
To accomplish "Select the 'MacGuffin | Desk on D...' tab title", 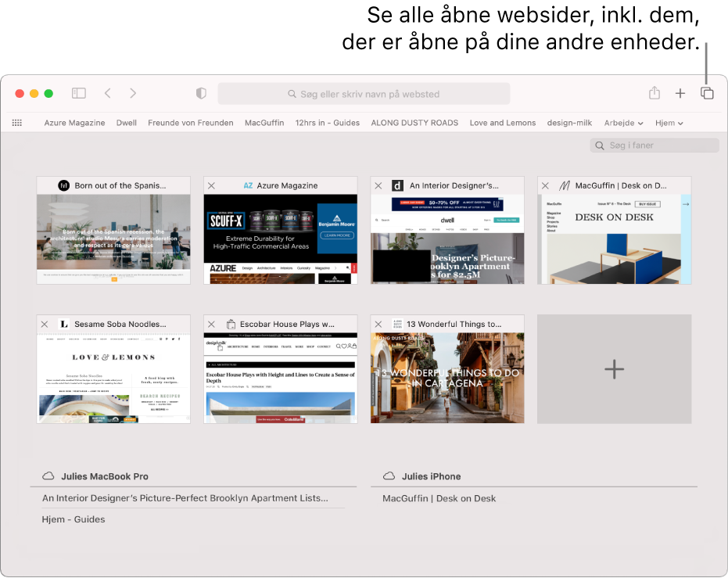I will [x=621, y=185].
